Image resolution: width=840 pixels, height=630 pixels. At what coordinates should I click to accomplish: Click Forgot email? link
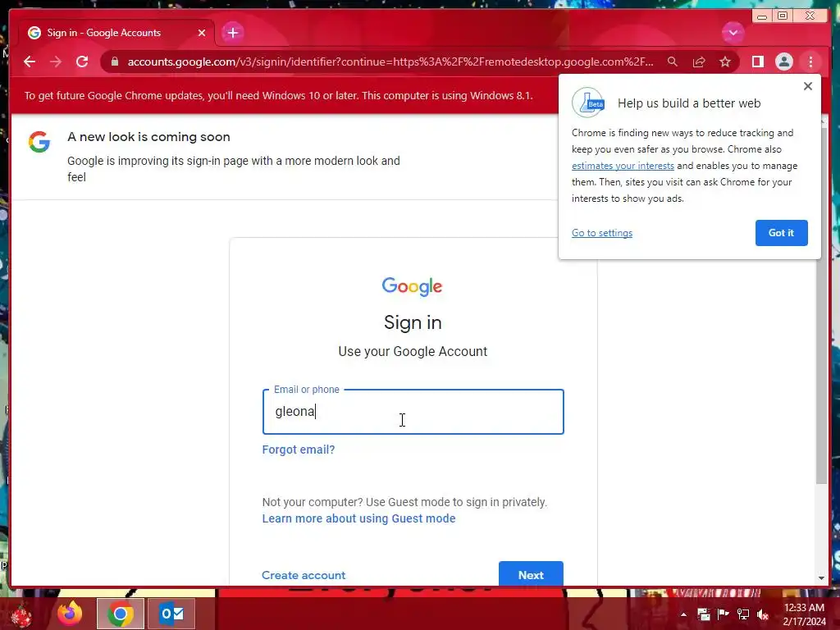click(299, 450)
